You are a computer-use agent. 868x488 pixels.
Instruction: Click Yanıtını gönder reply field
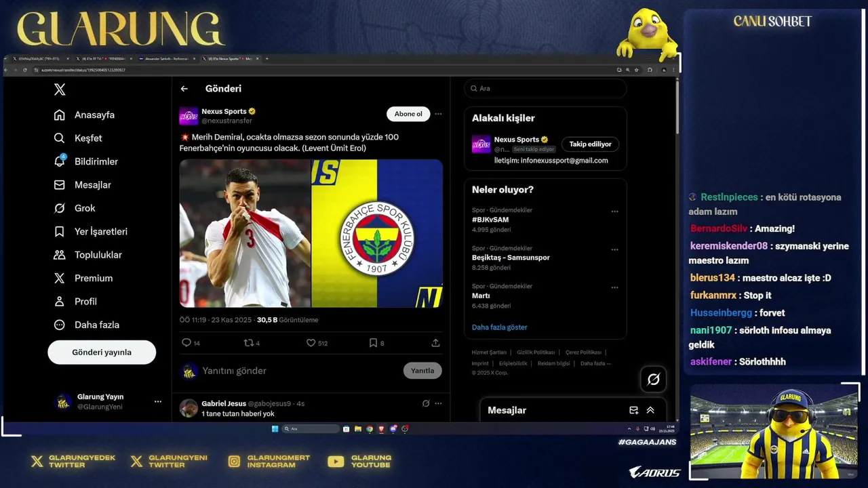(x=234, y=371)
